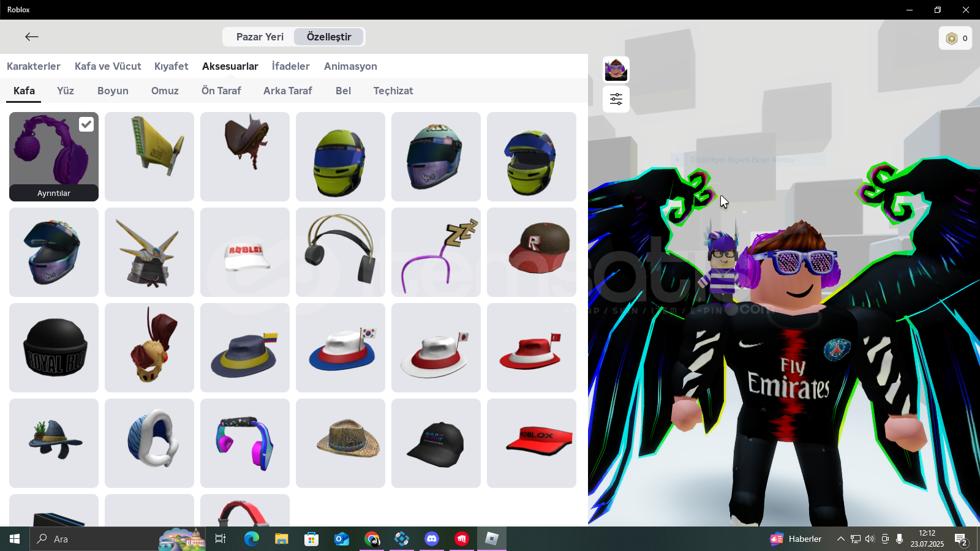980x551 pixels.
Task: Select the Omuz subcategory
Action: coord(165,91)
